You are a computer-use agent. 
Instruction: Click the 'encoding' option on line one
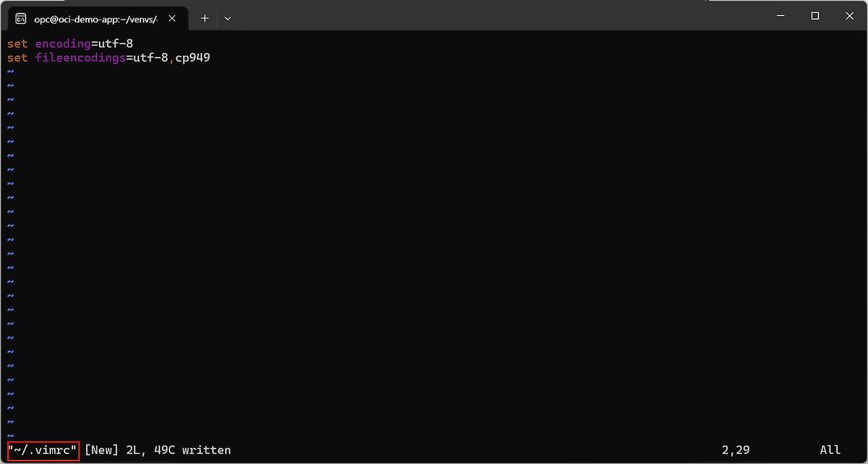tap(63, 43)
